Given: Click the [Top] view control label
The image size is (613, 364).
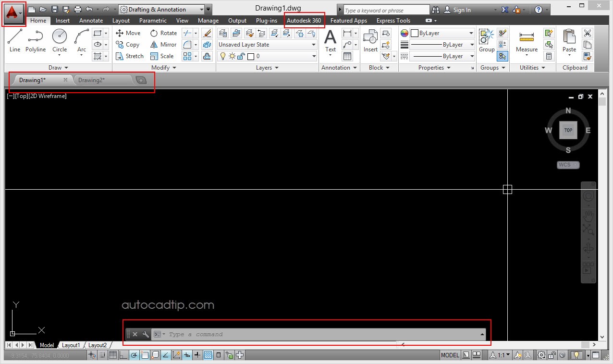Looking at the screenshot, I should pyautogui.click(x=21, y=96).
